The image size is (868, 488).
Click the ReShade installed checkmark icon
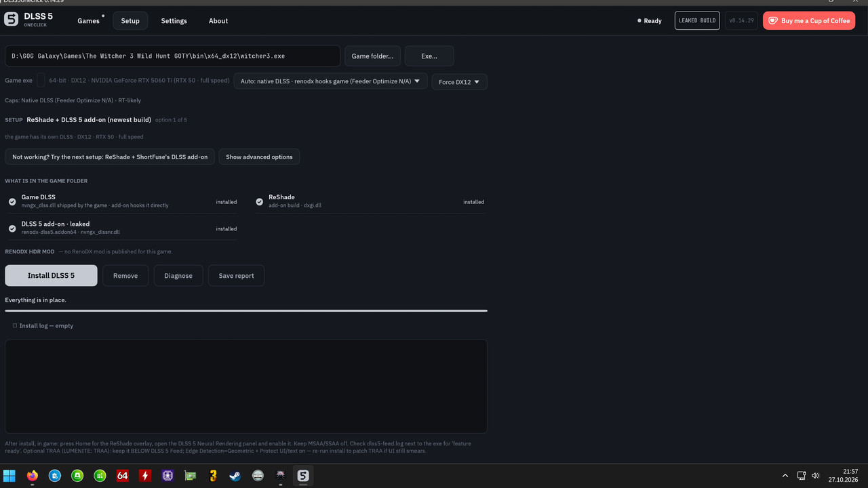(x=260, y=202)
